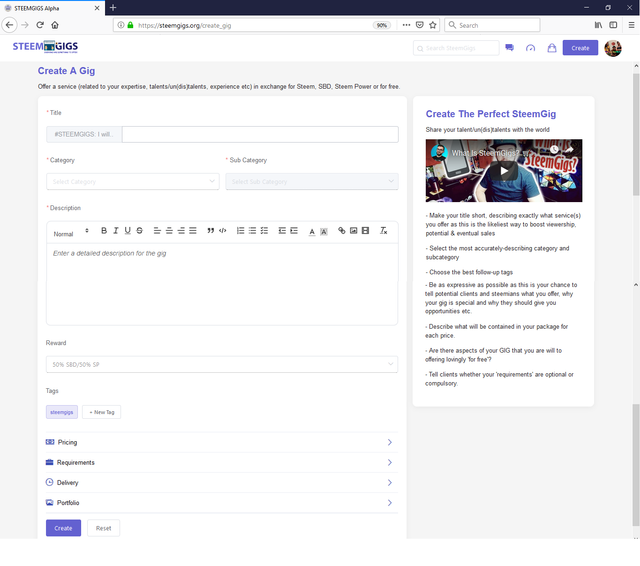The width and height of the screenshot is (640, 566).
Task: Open the Select Category dropdown
Action: click(x=133, y=182)
